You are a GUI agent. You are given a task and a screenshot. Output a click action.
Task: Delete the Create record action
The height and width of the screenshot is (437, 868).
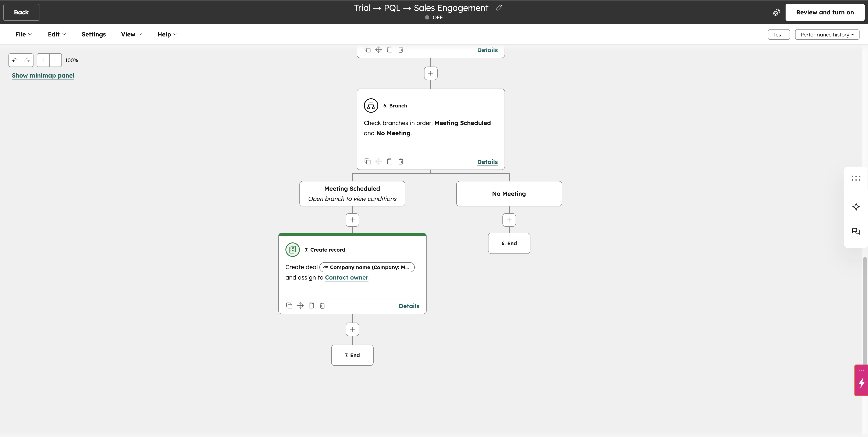pos(322,305)
